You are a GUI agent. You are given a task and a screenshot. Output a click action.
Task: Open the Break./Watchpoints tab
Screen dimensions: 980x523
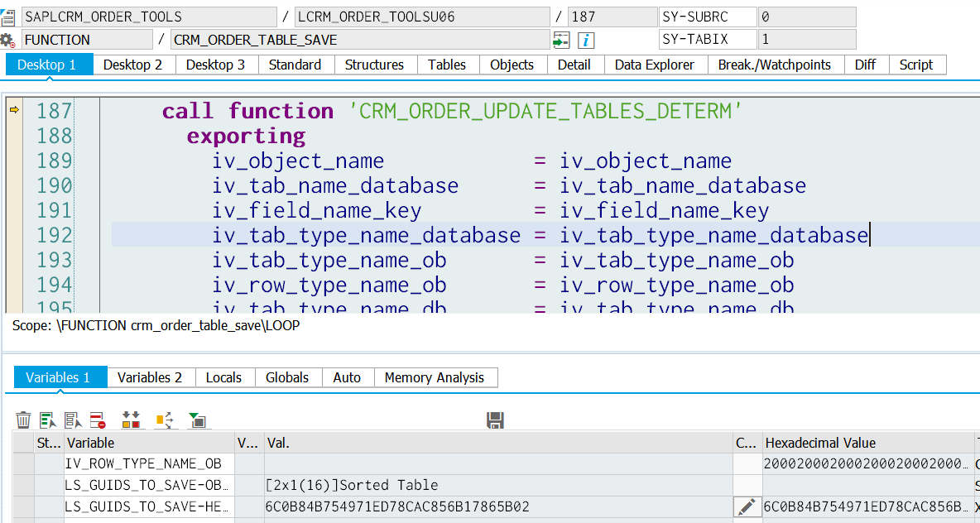[775, 65]
